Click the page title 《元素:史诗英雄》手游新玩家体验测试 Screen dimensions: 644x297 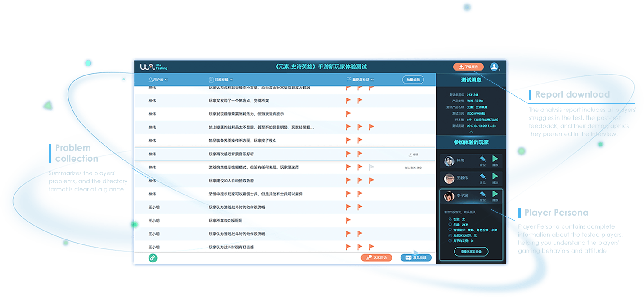click(x=320, y=66)
